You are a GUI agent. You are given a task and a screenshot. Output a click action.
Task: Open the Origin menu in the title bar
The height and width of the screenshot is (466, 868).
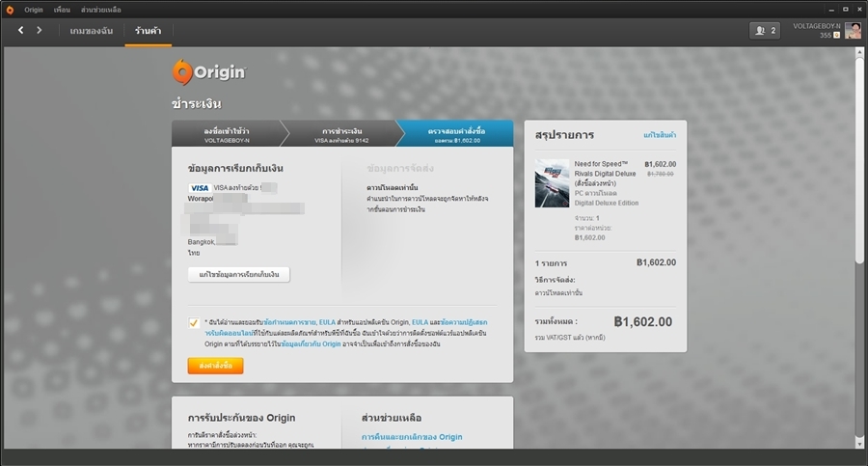point(33,10)
